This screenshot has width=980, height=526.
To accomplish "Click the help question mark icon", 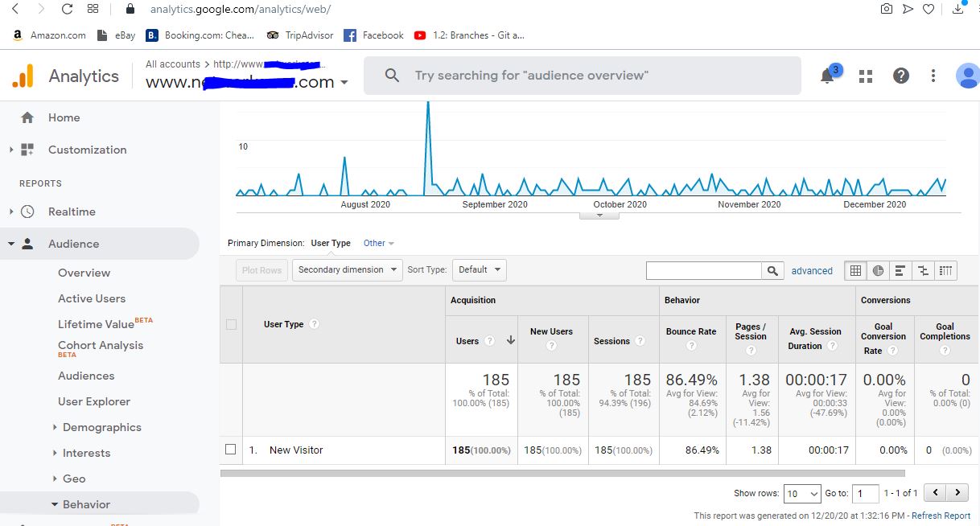I will [x=901, y=76].
